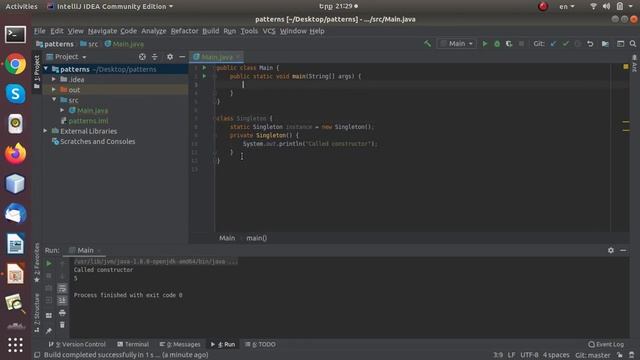
Task: Open the Version Control tool window
Action: click(77, 344)
